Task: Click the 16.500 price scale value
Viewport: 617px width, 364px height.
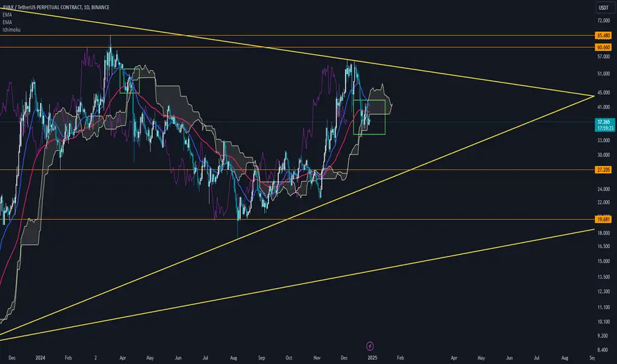Action: (x=603, y=246)
